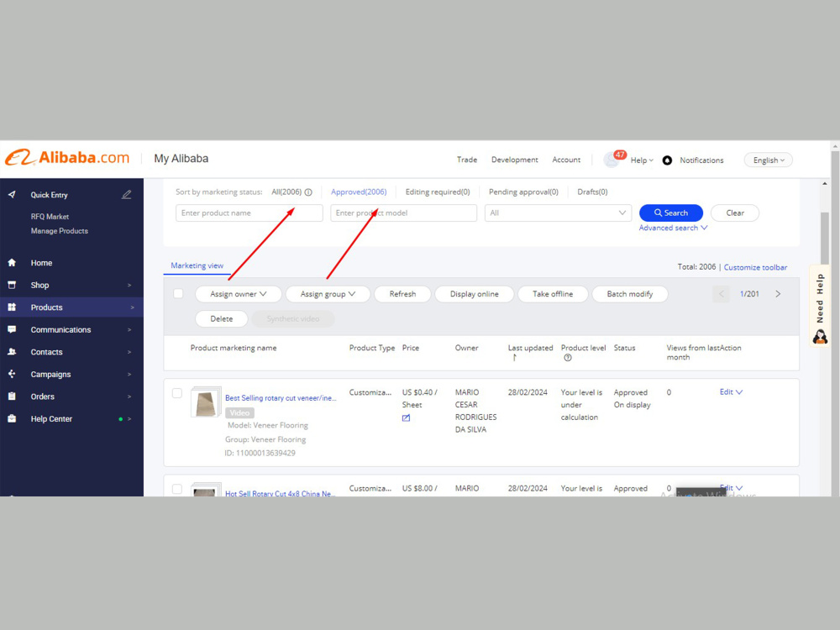840x630 pixels.
Task: Go to previous page arrow beside 1/201
Action: tap(721, 293)
